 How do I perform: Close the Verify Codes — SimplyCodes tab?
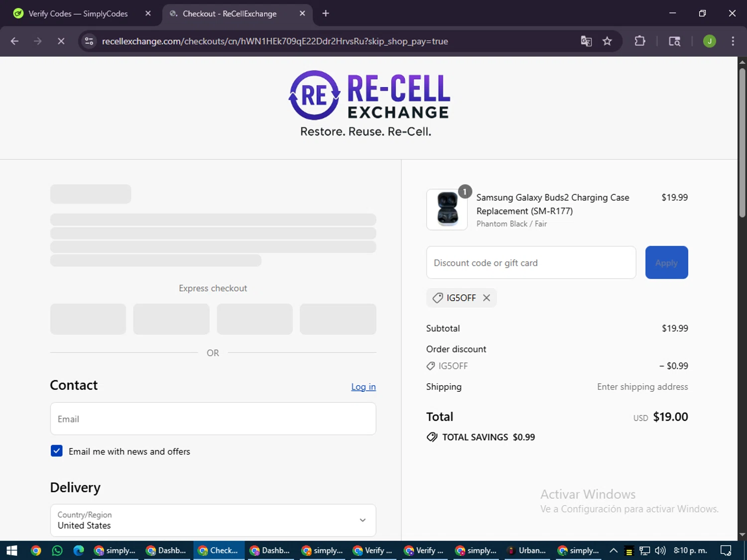coord(148,13)
